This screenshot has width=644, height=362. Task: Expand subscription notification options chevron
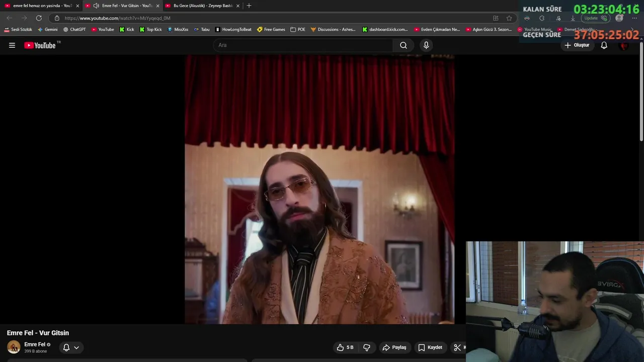76,347
